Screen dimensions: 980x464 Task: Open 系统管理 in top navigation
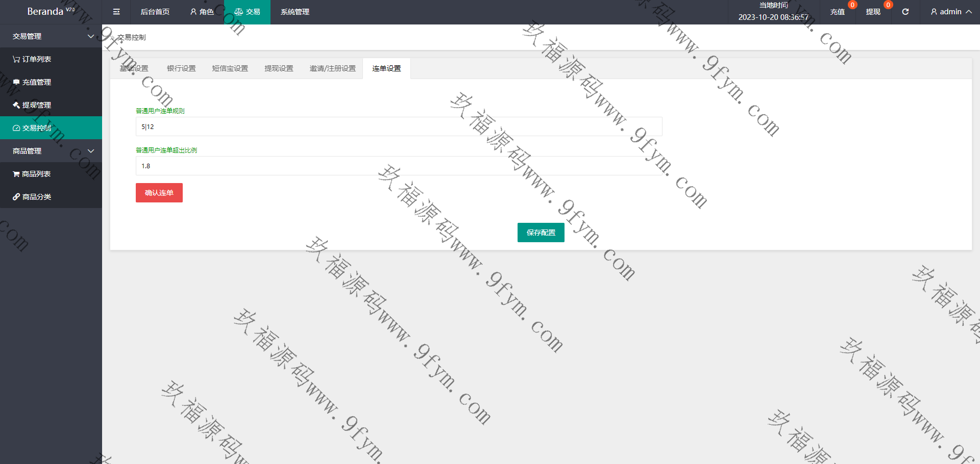tap(295, 12)
